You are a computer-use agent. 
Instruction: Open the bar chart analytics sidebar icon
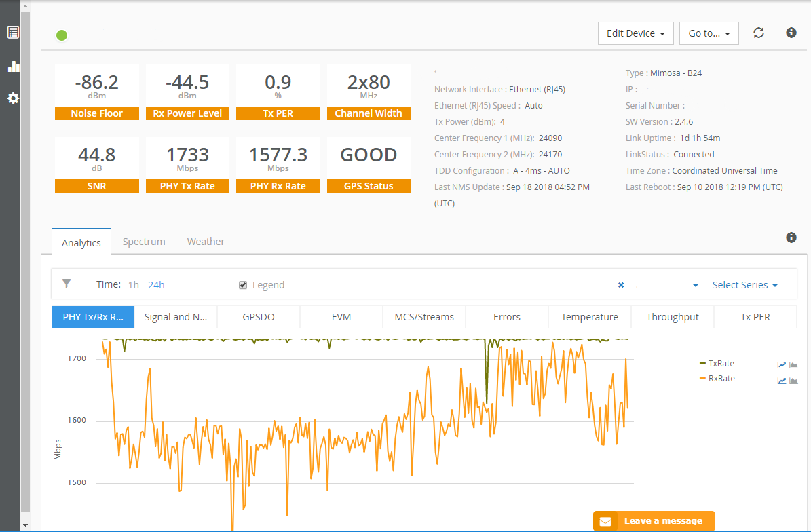14,66
